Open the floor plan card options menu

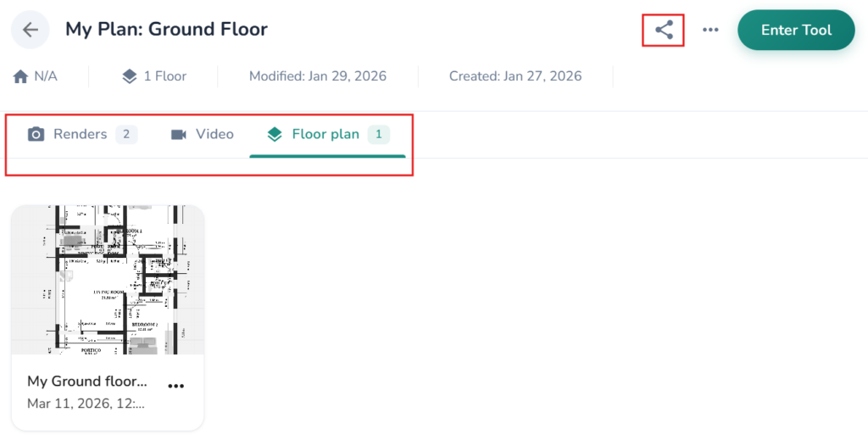coord(175,386)
